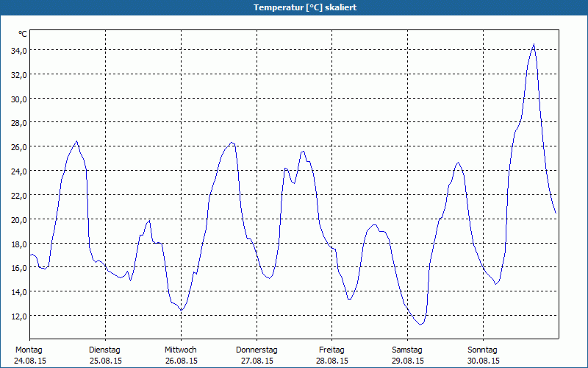Click the 24.08.15 date label
Image resolution: width=588 pixels, height=368 pixels.
[x=30, y=361]
